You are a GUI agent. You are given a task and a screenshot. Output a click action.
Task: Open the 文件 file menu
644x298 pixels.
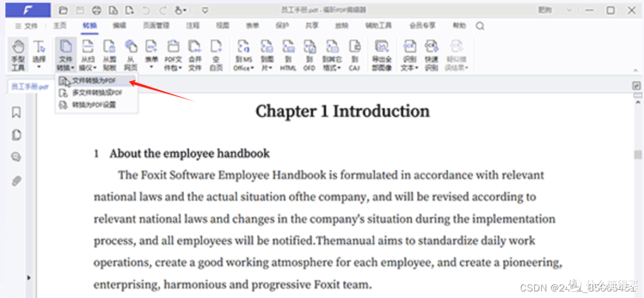point(26,26)
